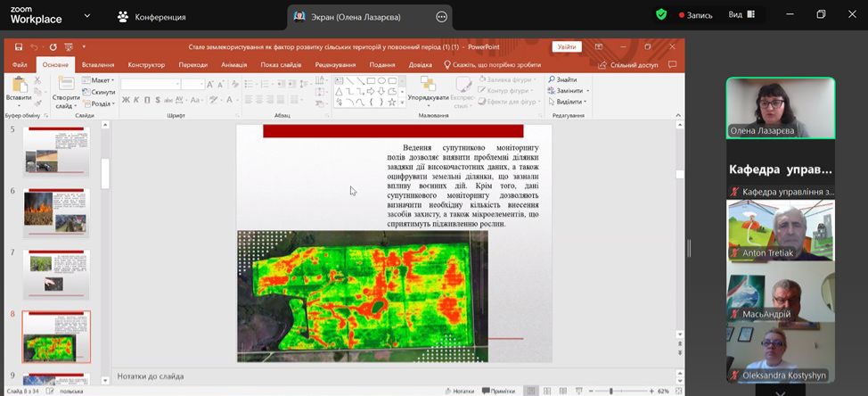Expand the shapes gallery more arrow
Screen dimensions: 868x396
tap(403, 103)
